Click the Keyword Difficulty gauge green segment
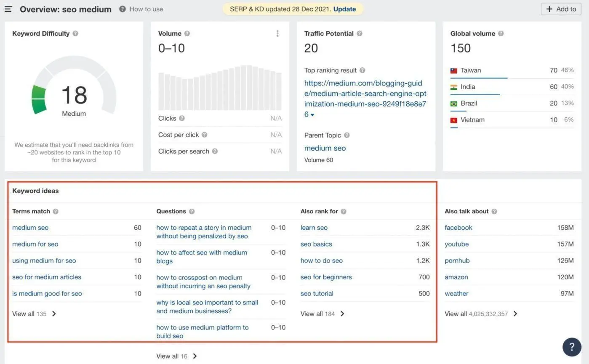Screen dimensions: 589x364 click(39, 99)
